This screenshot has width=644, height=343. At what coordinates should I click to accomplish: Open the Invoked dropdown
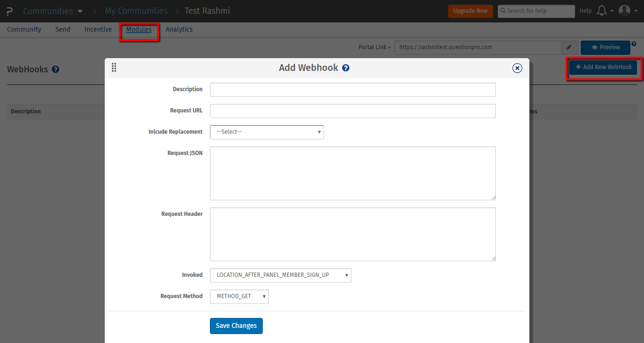[281, 275]
